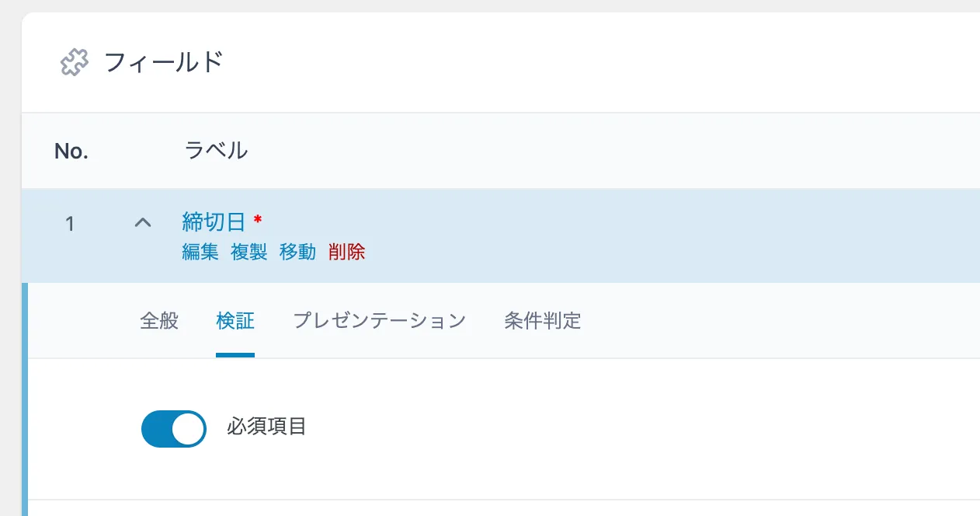Click the blue accent bar on left edge
The height and width of the screenshot is (516, 980).
click(x=24, y=396)
